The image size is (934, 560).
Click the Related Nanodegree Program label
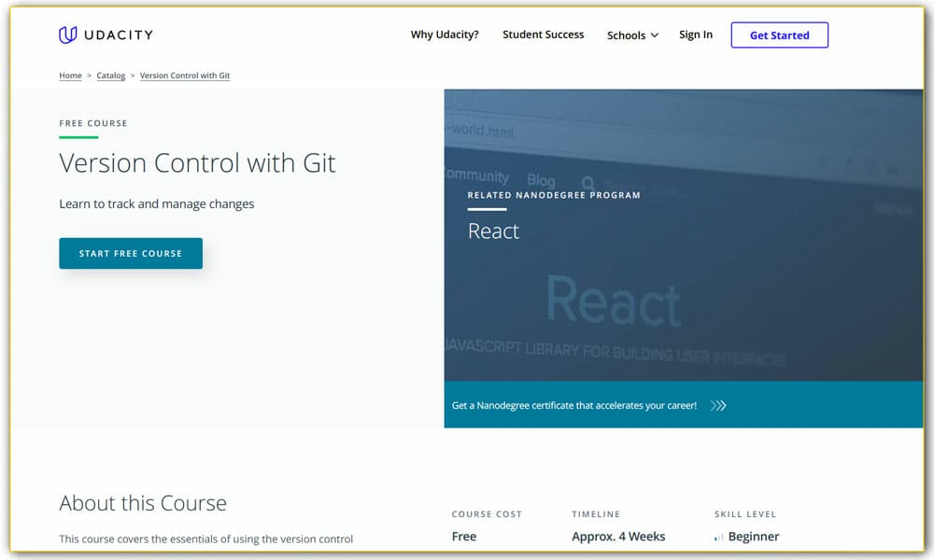coord(554,195)
